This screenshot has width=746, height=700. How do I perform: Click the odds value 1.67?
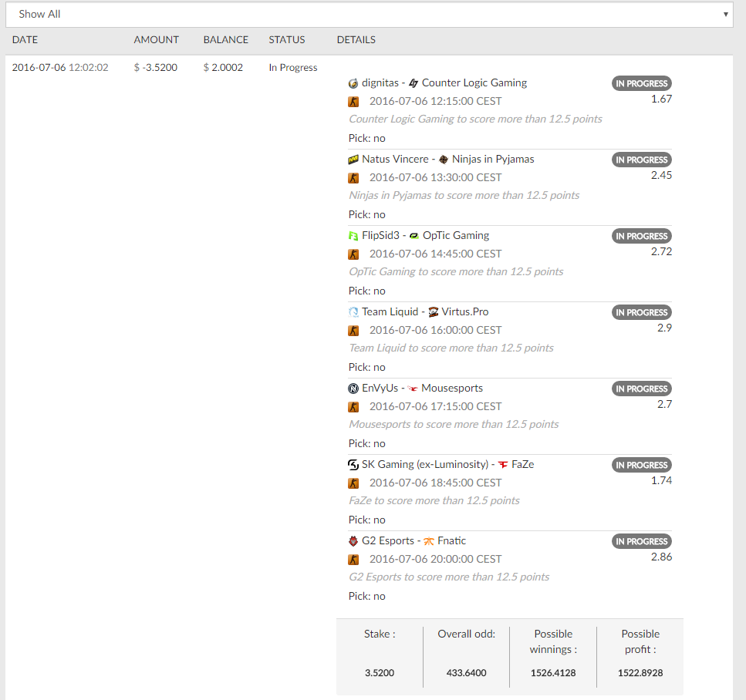661,99
